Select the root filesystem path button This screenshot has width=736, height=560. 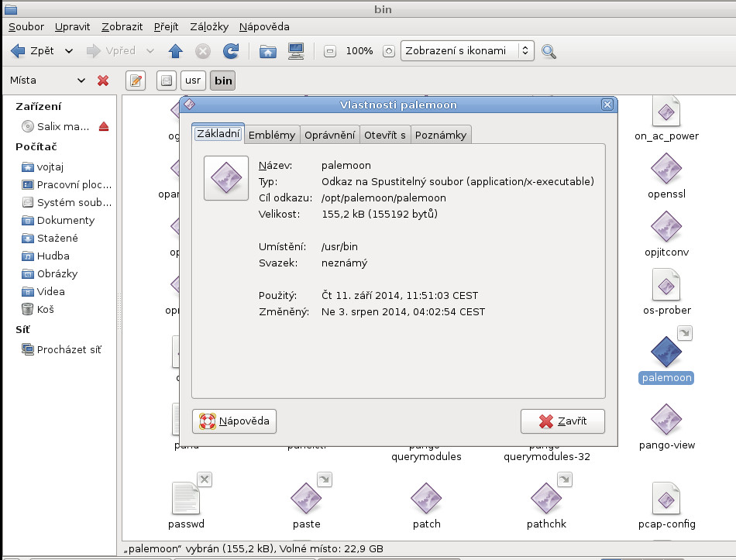pyautogui.click(x=166, y=80)
